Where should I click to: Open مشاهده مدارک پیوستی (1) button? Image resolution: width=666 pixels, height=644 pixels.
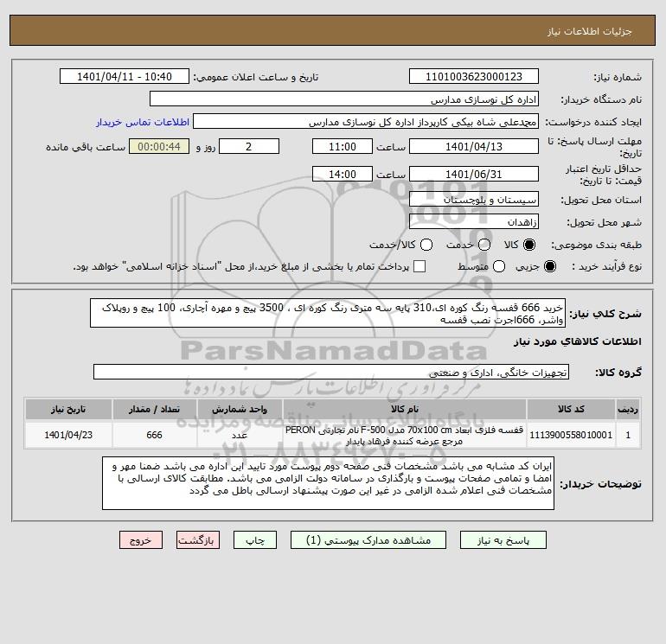[368, 540]
